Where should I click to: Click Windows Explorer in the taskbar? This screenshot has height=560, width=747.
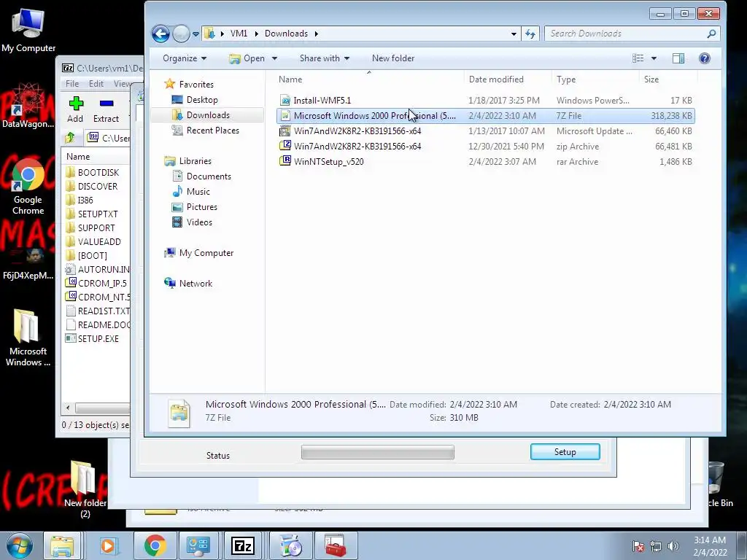tap(63, 545)
